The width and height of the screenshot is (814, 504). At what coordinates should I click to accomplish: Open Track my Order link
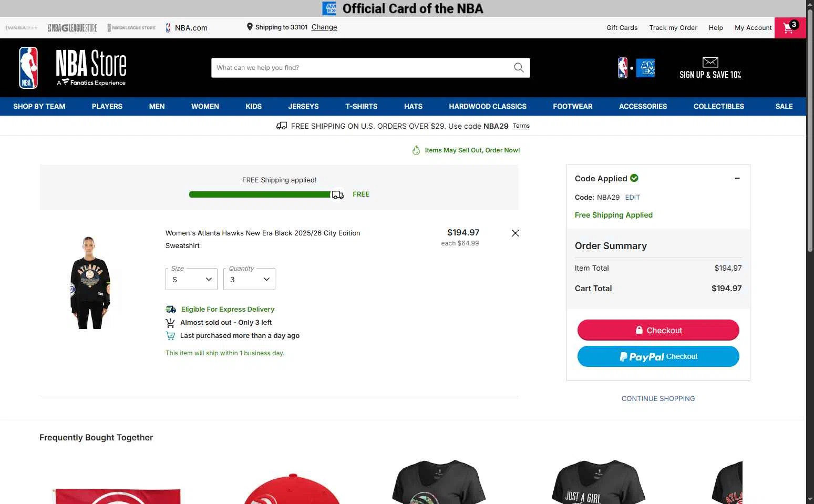673,28
